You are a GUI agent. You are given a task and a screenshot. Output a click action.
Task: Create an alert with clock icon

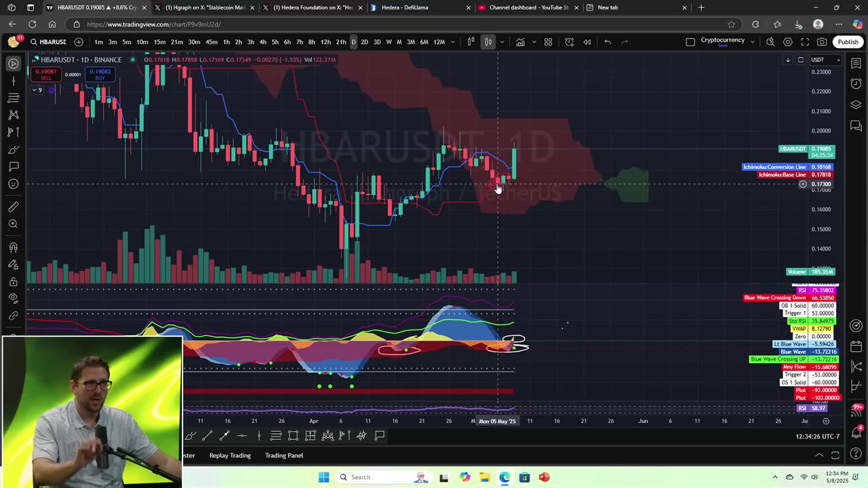tap(570, 42)
